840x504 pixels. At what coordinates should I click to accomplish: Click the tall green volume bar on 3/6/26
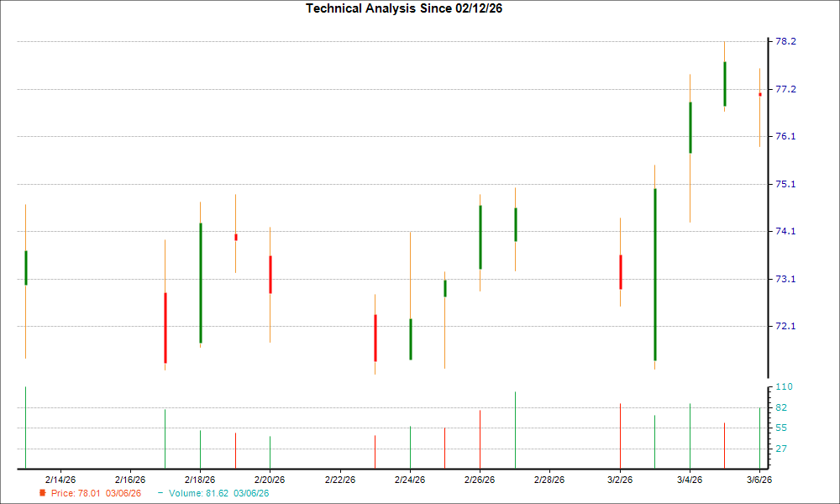tap(759, 437)
